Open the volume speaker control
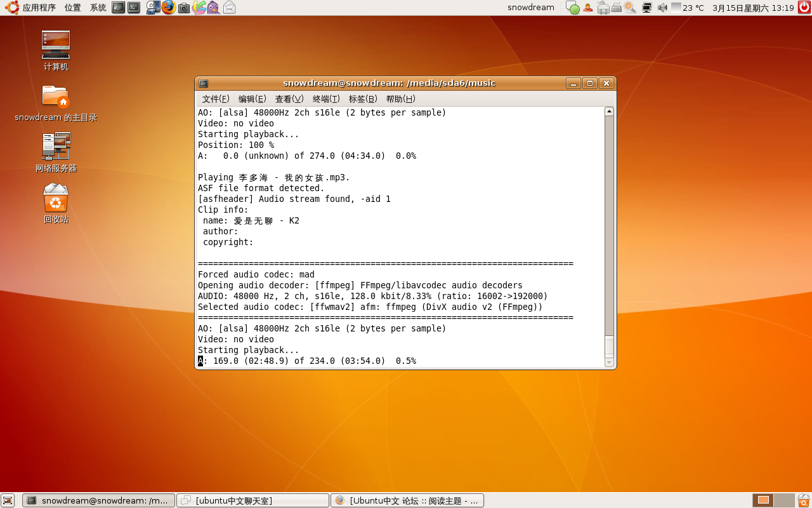 [662, 8]
